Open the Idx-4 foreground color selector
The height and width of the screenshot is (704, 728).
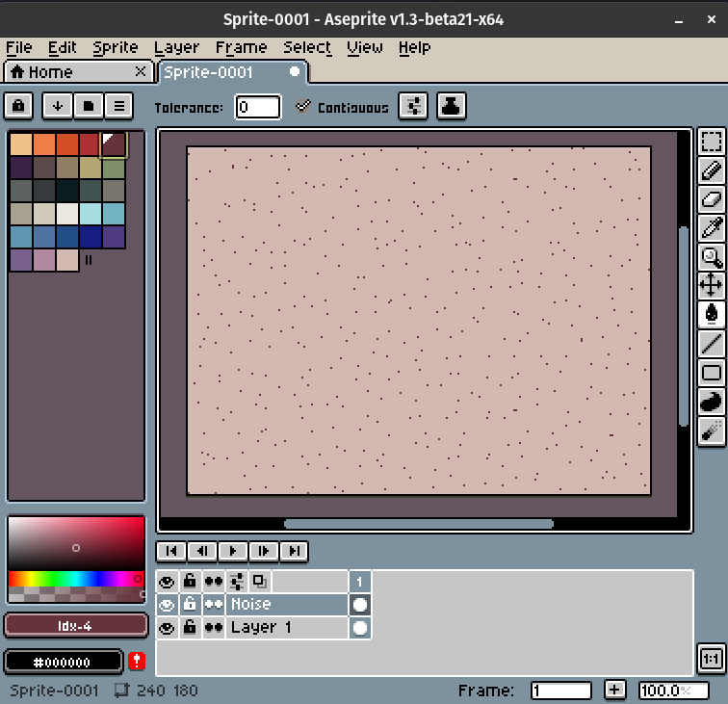74,626
